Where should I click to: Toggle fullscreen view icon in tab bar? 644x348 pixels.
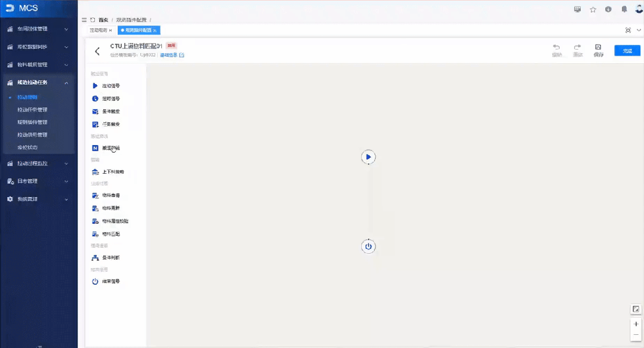[627, 30]
